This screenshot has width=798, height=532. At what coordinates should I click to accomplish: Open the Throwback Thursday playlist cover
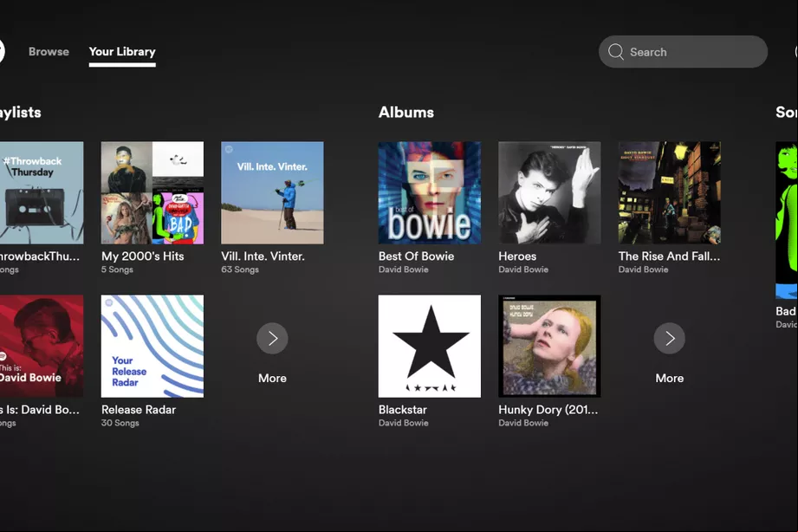[x=42, y=193]
